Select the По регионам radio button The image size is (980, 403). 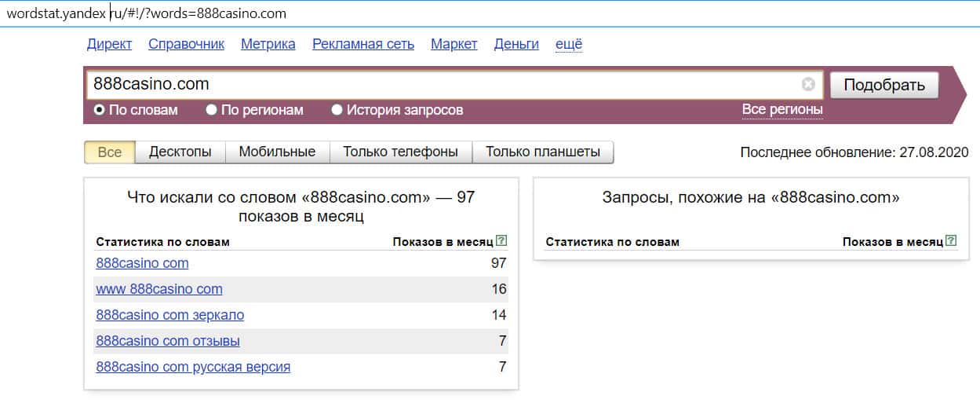click(x=211, y=110)
